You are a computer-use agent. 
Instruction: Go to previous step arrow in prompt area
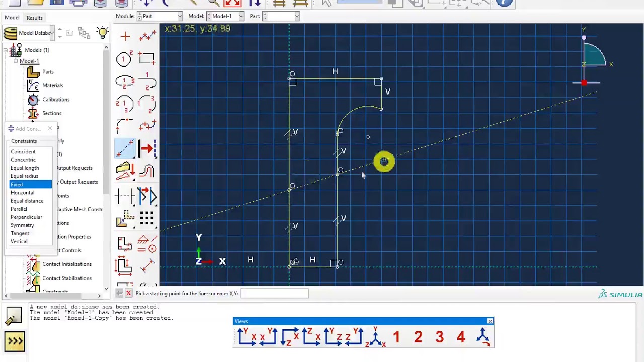tap(119, 293)
